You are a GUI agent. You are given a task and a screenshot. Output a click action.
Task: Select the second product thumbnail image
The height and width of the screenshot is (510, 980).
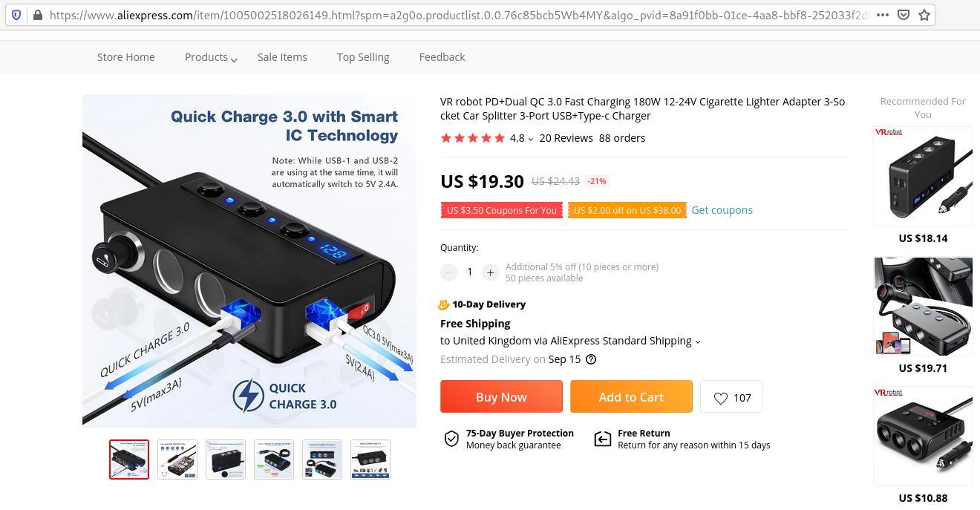coord(177,460)
